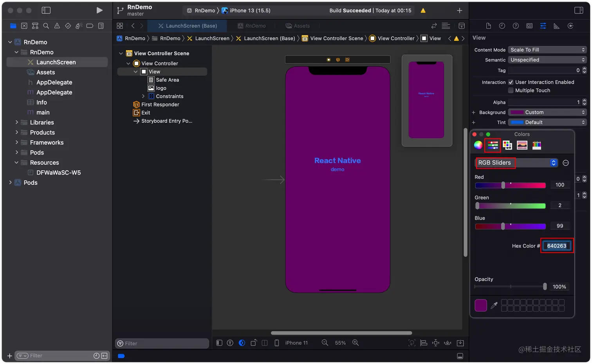Open Add New Constraints menu
Screen dimensions: 592x364
tap(435, 343)
